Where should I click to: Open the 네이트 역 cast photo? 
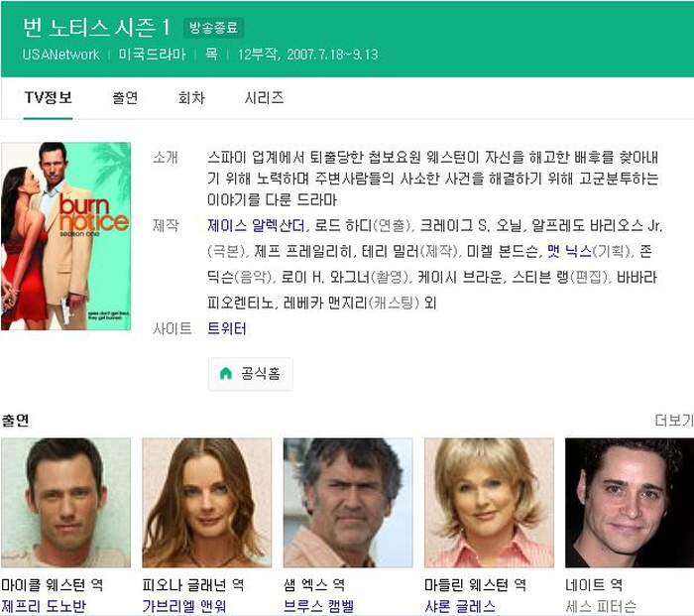pos(629,502)
